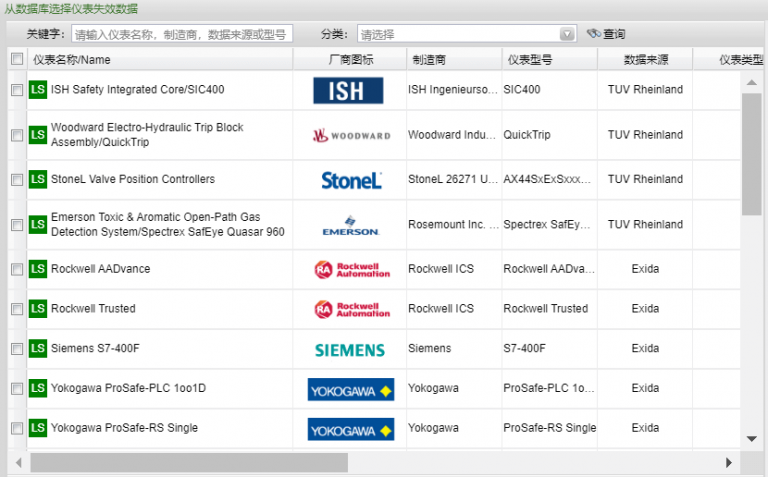Image resolution: width=768 pixels, height=477 pixels.
Task: Open the 分类 category dropdown
Action: click(x=568, y=34)
